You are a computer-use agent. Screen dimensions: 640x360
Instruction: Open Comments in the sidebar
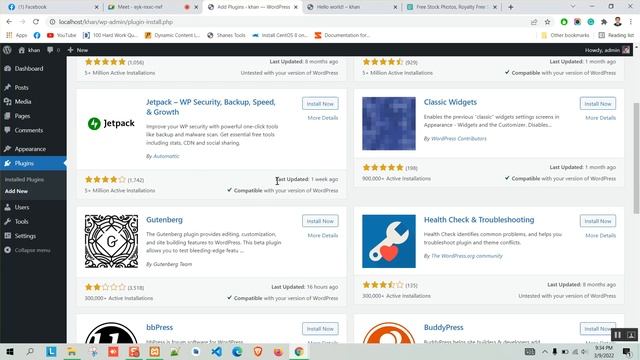coord(29,130)
